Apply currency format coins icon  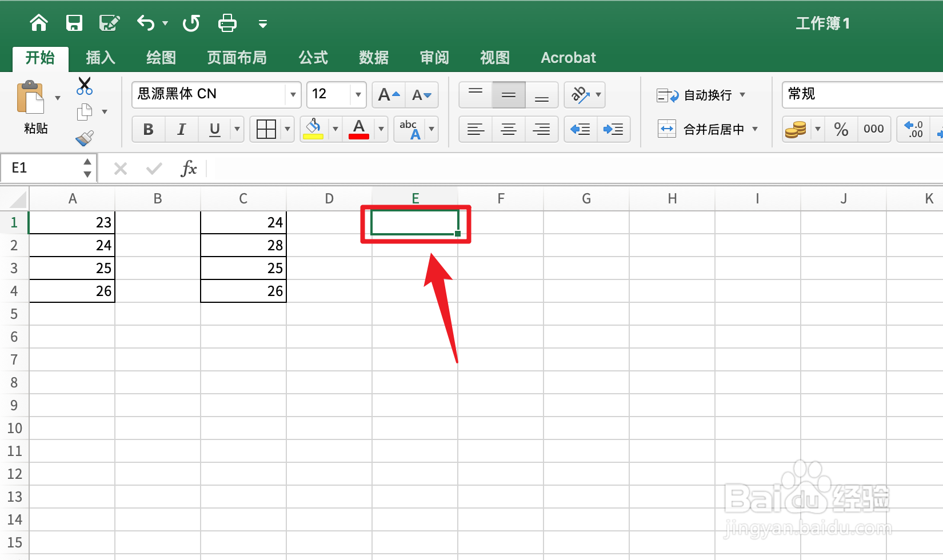point(796,129)
